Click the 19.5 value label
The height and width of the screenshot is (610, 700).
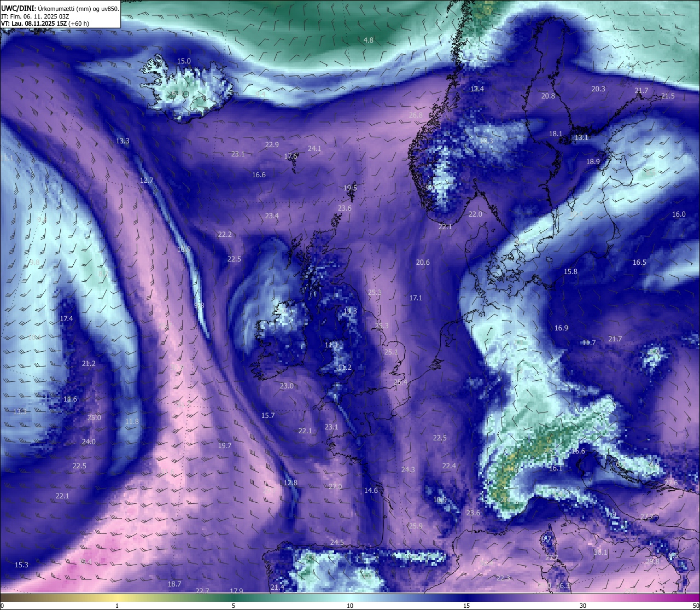[350, 188]
